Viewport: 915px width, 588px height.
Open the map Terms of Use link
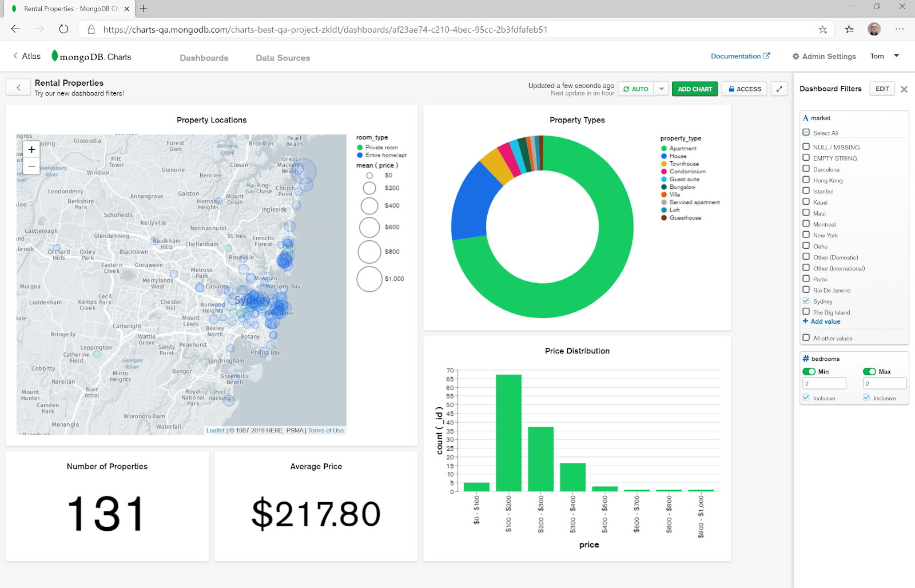[326, 430]
